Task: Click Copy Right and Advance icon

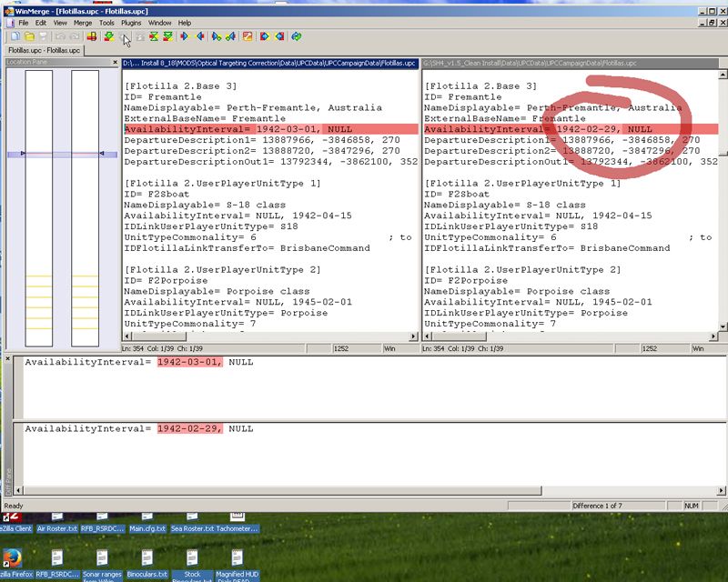Action: 216,36
